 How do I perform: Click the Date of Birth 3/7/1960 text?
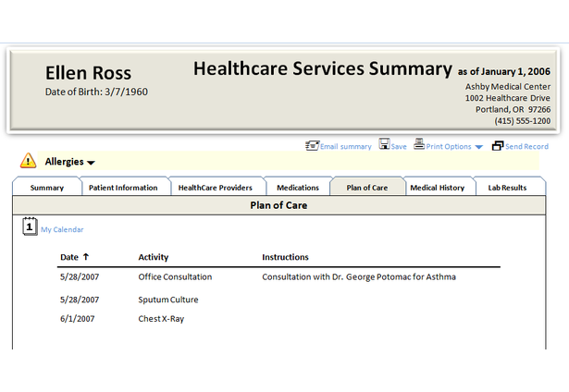point(96,92)
